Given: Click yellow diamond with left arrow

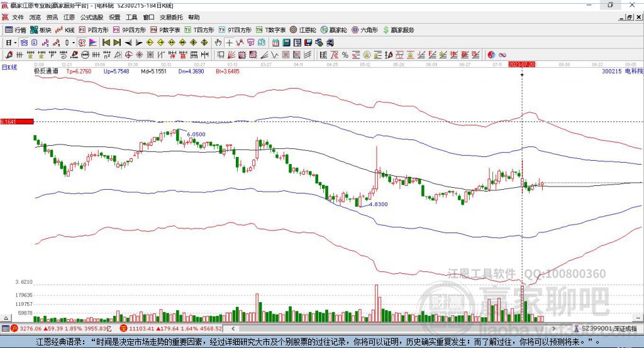Looking at the screenshot, I should (x=150, y=43).
